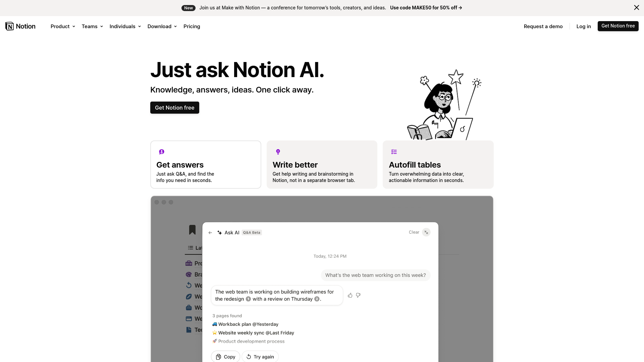Click Log in text link

coord(583,26)
